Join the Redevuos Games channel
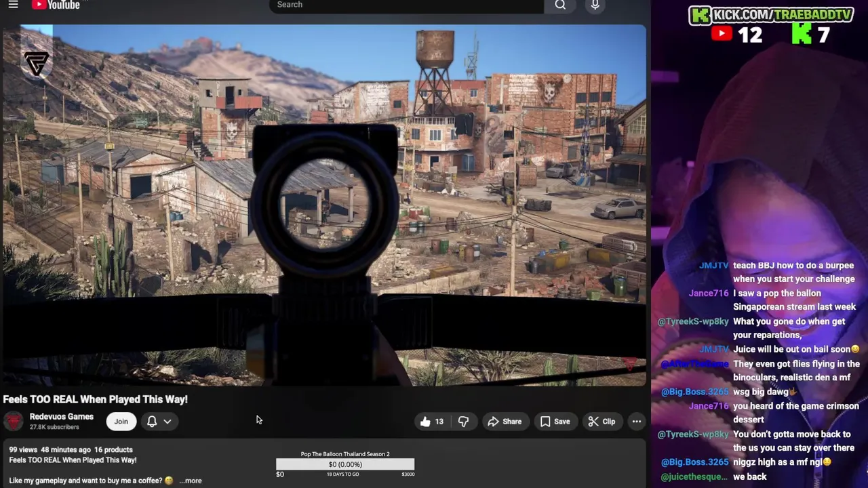This screenshot has height=488, width=868. [121, 422]
